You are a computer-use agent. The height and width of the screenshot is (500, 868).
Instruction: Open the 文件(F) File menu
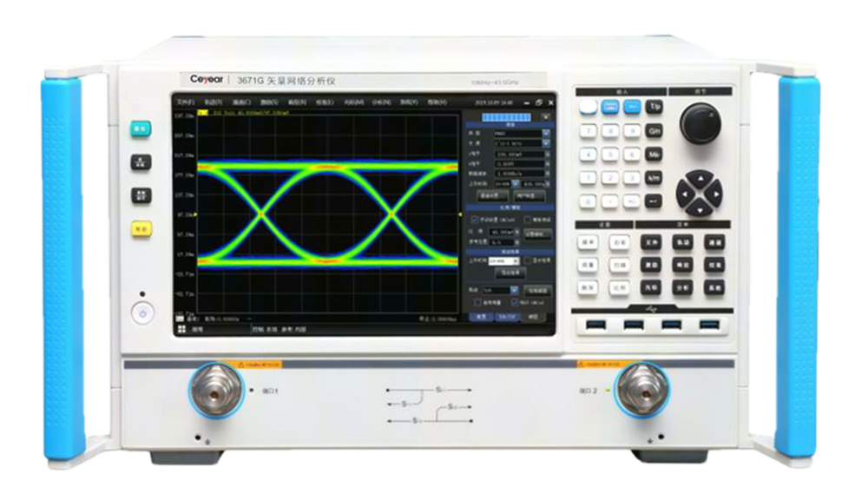tap(186, 102)
